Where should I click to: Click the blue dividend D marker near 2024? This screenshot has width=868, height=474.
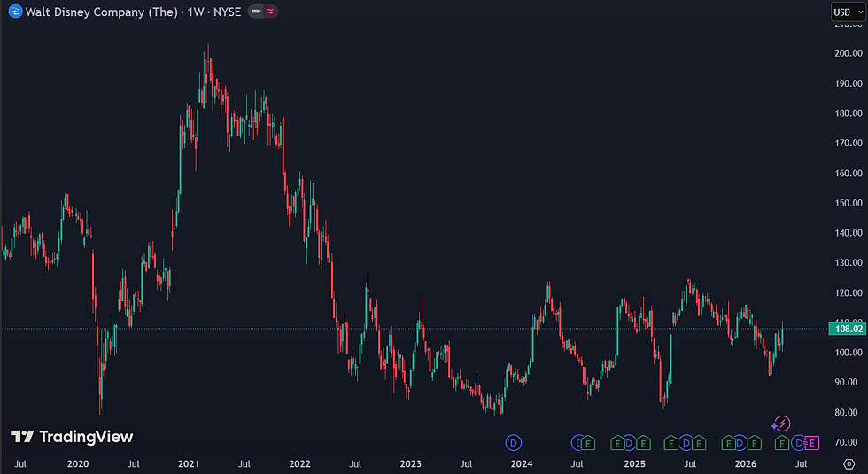click(x=513, y=442)
